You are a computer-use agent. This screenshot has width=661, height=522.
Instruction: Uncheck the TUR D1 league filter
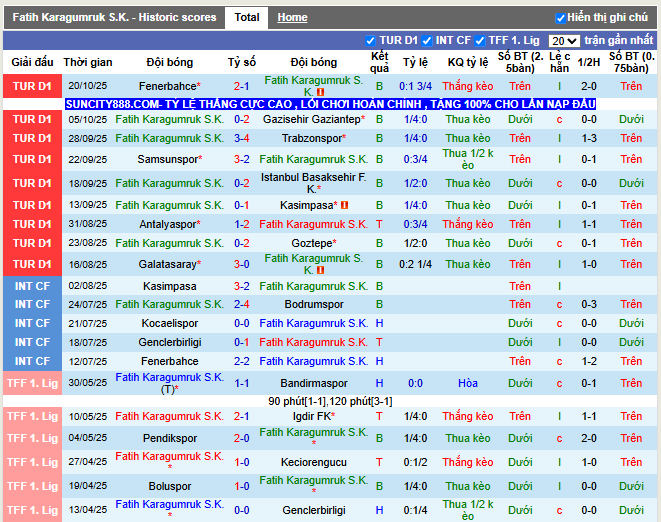(371, 41)
